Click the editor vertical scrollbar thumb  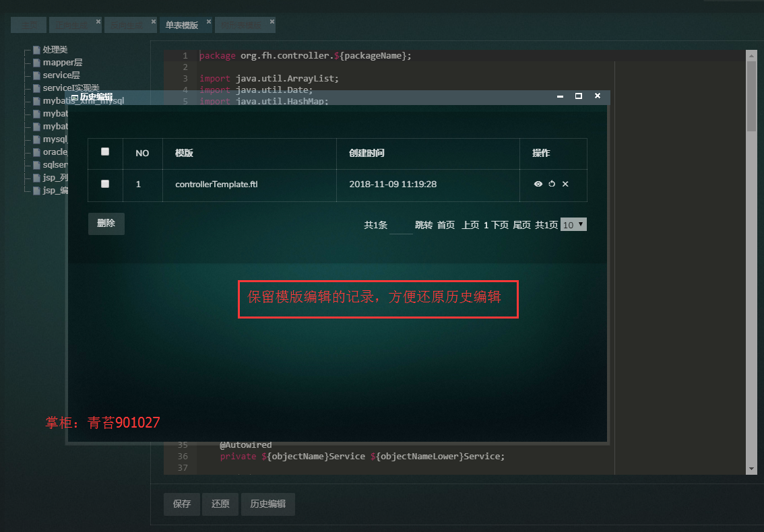(751, 96)
